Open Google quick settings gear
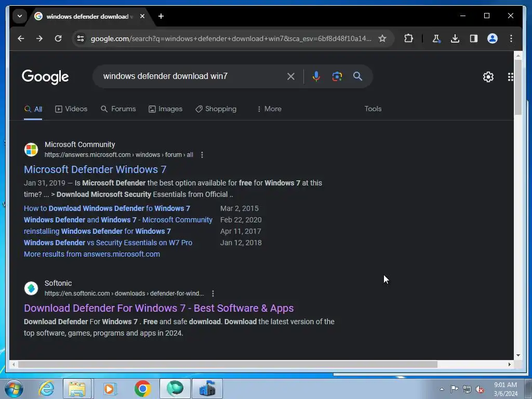The width and height of the screenshot is (532, 399). 488,77
